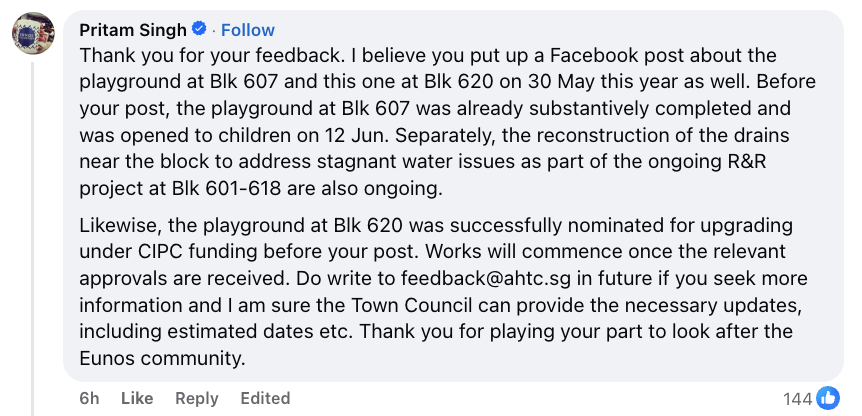Viewport: 862px width, 416px height.
Task: Open the 6h timestamp permalink
Action: pyautogui.click(x=89, y=398)
